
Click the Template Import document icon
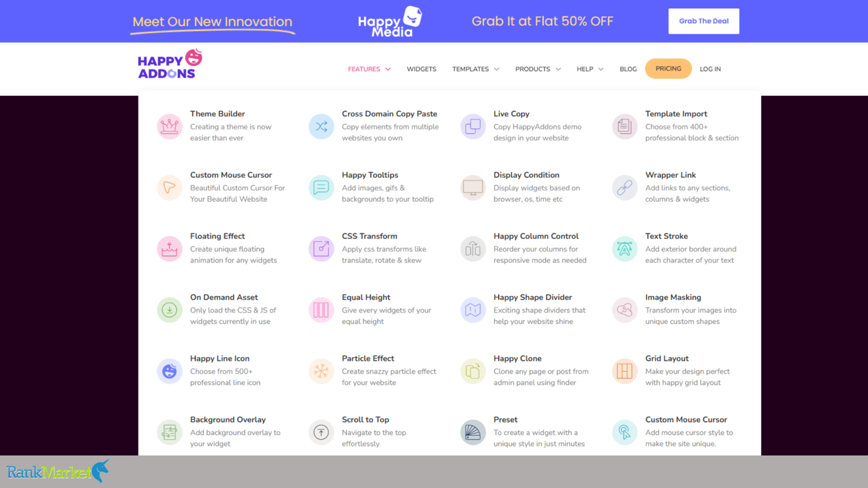[x=625, y=126]
